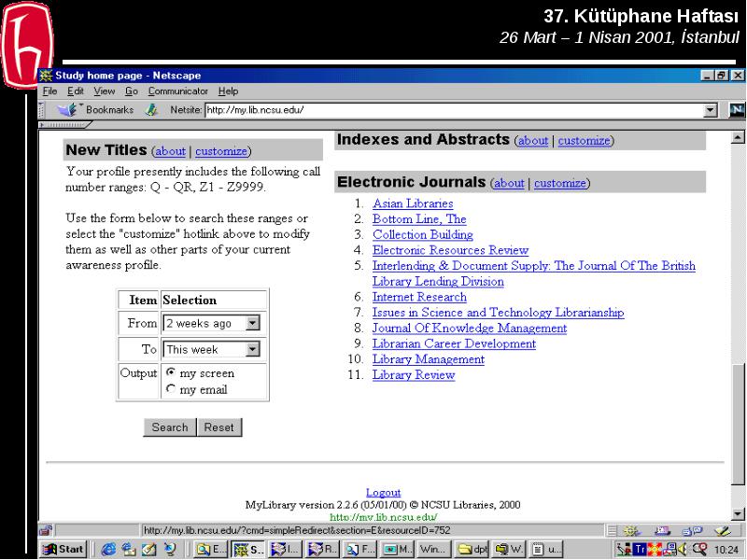
Task: Click the Logout link
Action: [x=383, y=493]
